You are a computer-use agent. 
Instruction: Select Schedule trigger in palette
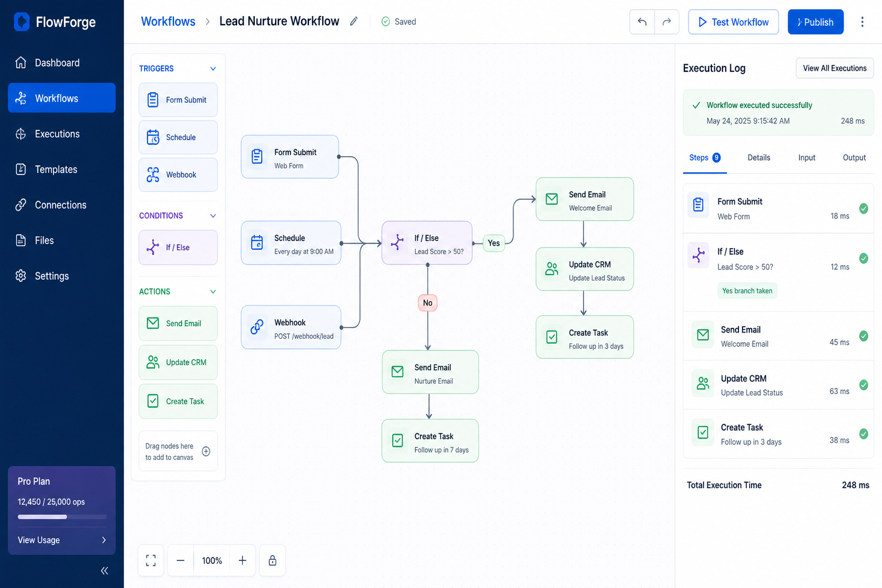178,137
